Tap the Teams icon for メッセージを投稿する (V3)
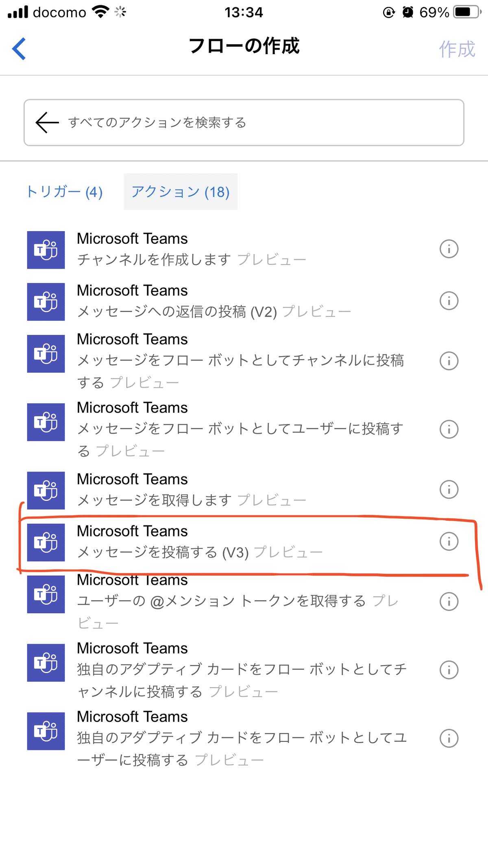This screenshot has height=868, width=488. [x=46, y=542]
